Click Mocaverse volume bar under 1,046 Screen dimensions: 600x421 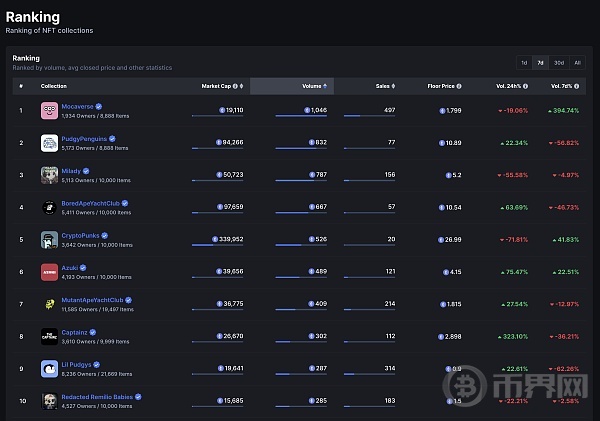point(301,116)
